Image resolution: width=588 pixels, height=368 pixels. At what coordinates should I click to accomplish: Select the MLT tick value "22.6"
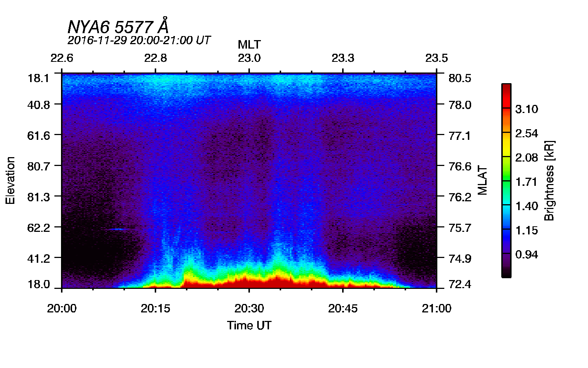pyautogui.click(x=62, y=58)
